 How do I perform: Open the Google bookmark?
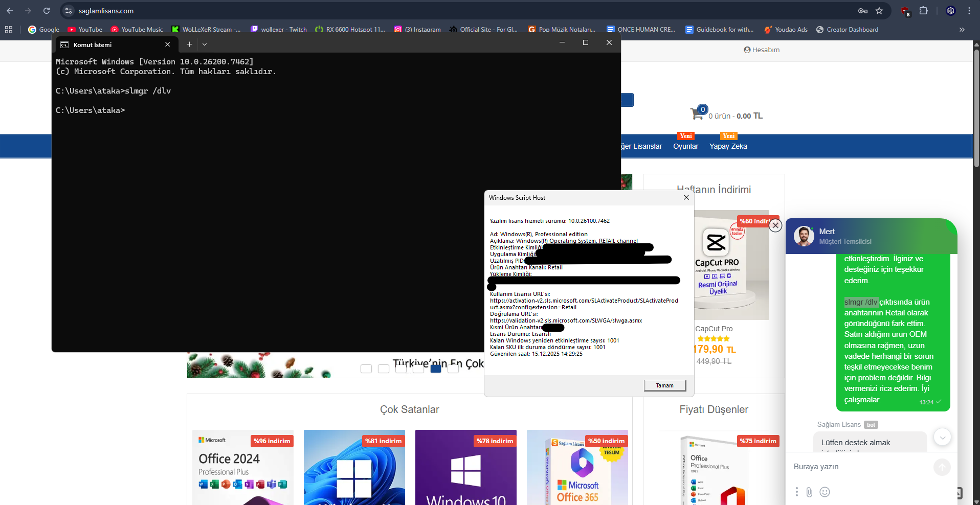pyautogui.click(x=44, y=30)
